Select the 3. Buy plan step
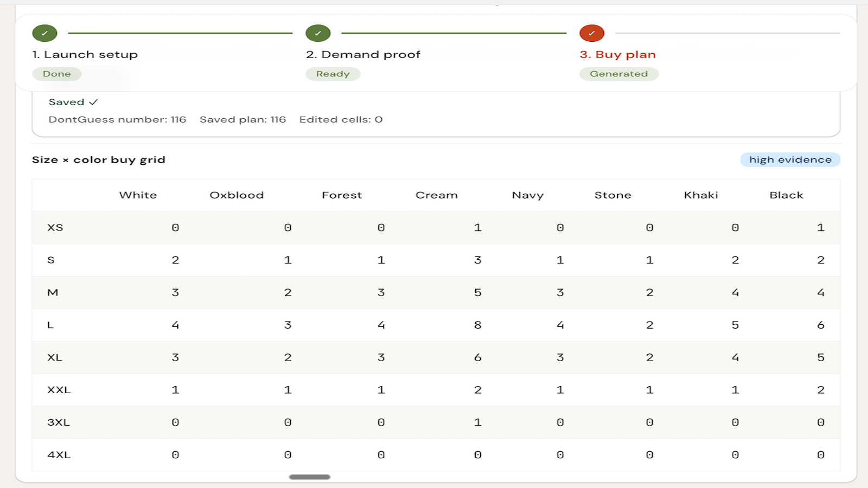 pos(617,54)
